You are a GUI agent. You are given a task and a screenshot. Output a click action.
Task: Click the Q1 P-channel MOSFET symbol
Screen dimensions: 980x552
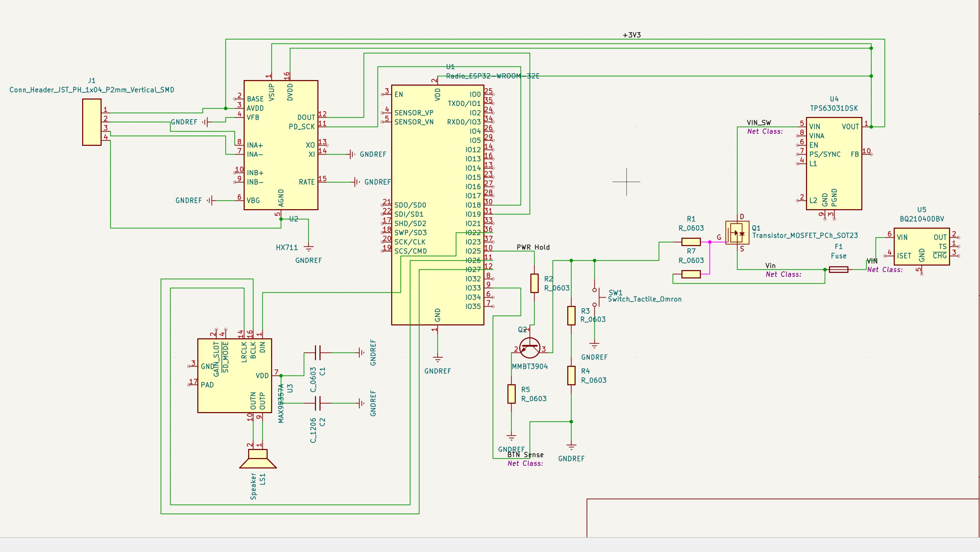(x=737, y=233)
